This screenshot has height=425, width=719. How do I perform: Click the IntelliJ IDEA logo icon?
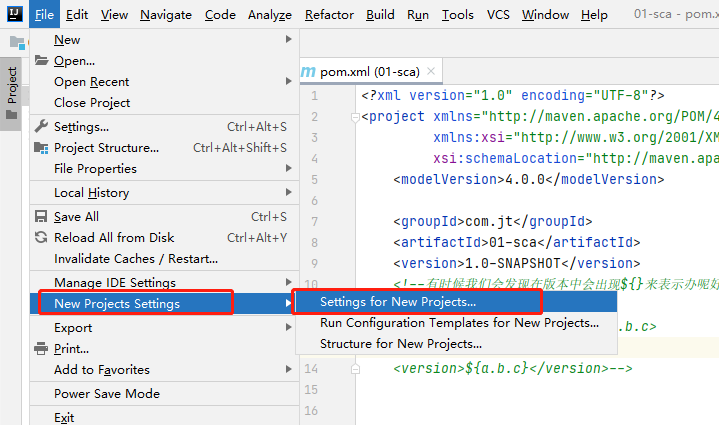coord(15,14)
